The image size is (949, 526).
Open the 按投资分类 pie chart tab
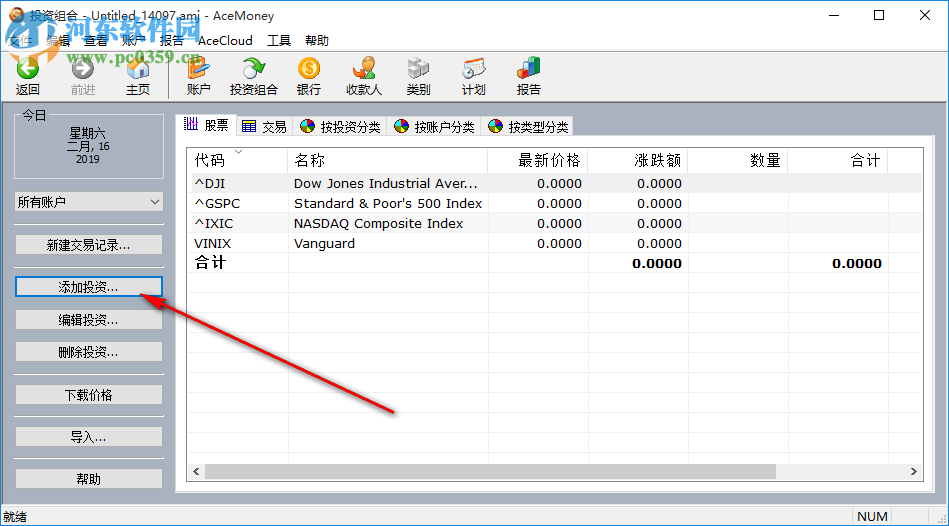coord(340,127)
